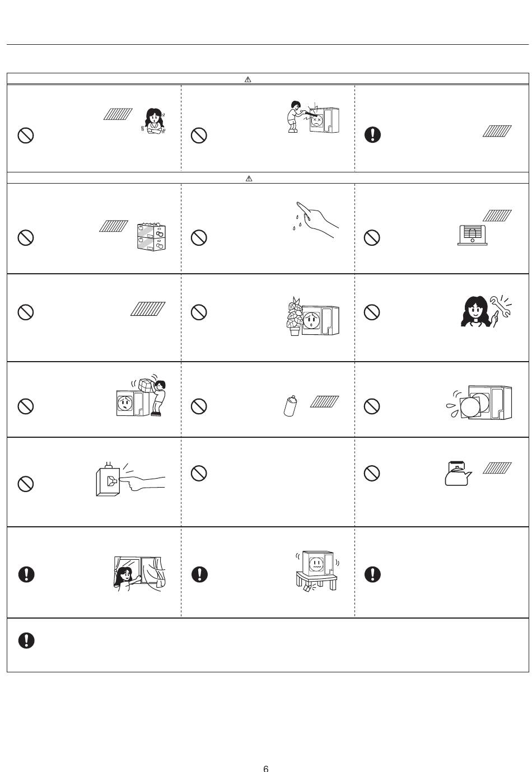The width and height of the screenshot is (532, 772).
Task: Click the exclamation icon in top right cell
Action: [x=373, y=134]
